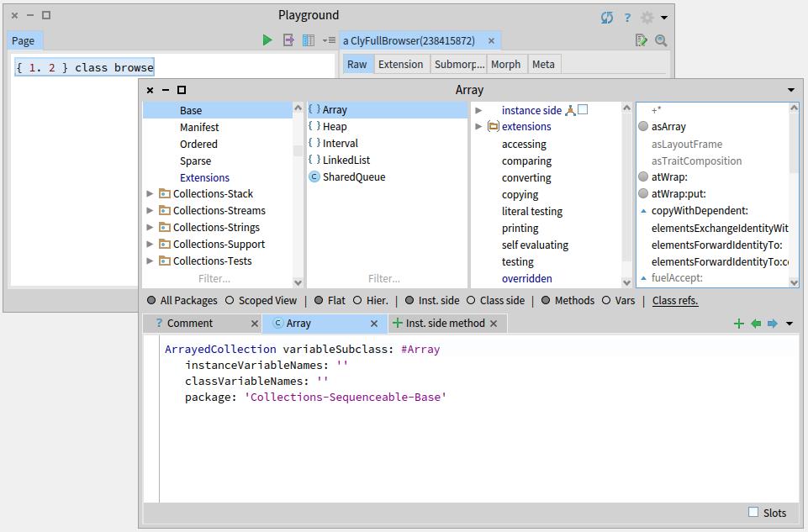Screen dimensions: 808x532
Task: Click the green plus icon to add tab
Action: click(x=739, y=324)
